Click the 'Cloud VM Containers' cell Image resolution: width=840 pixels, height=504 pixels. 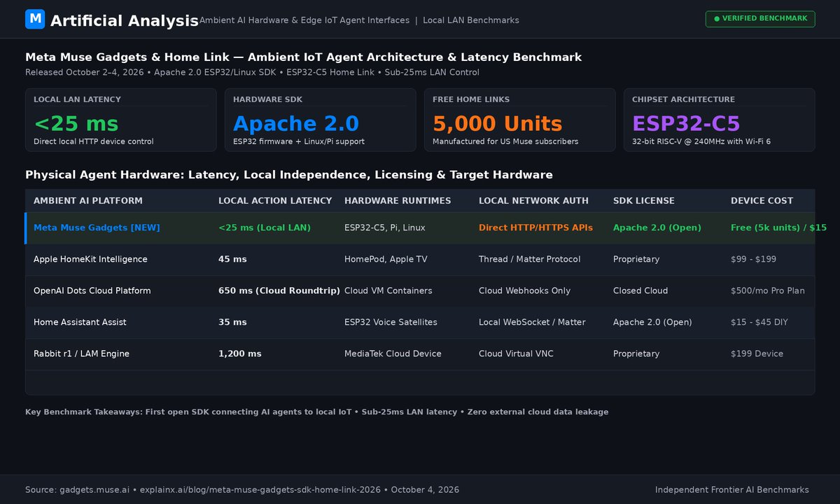(x=388, y=290)
